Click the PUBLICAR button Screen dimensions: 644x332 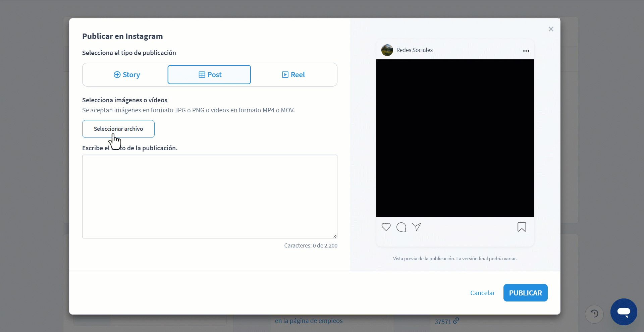coord(525,293)
